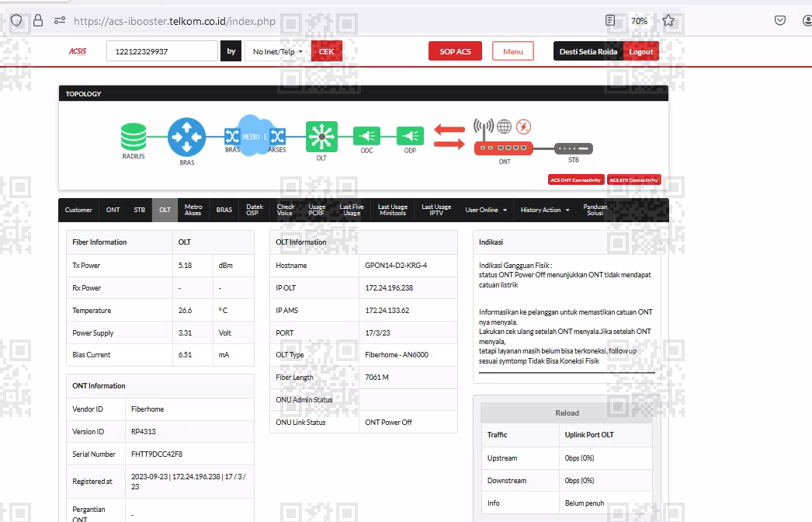Click the browser shield tracking-protection icon
Image resolution: width=812 pixels, height=522 pixels.
coord(16,21)
